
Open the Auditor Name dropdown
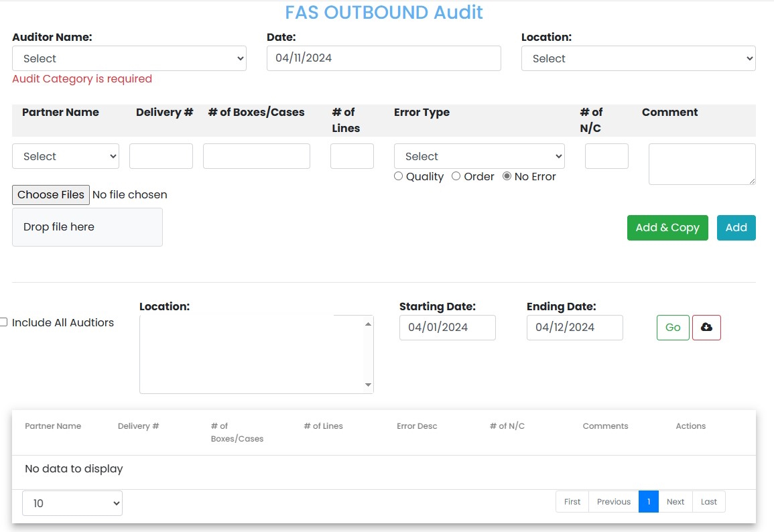[x=129, y=58]
